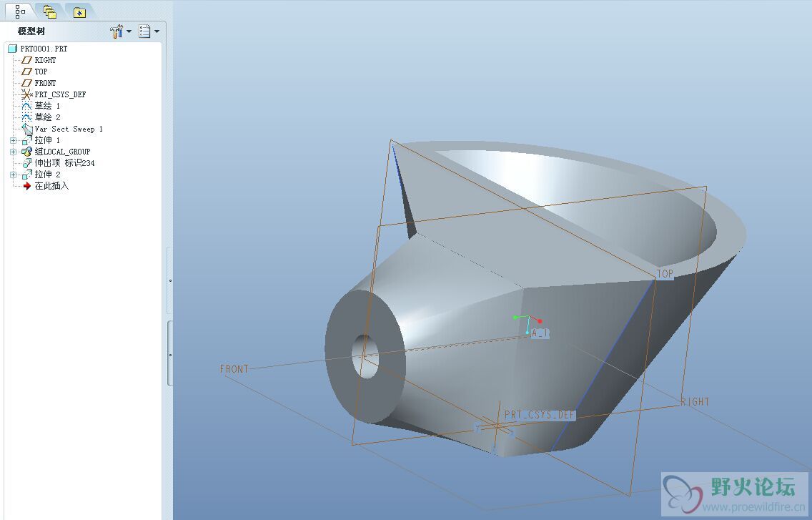This screenshot has width=812, height=520.
Task: Click the RIGHT datum label in viewport
Action: (x=695, y=402)
